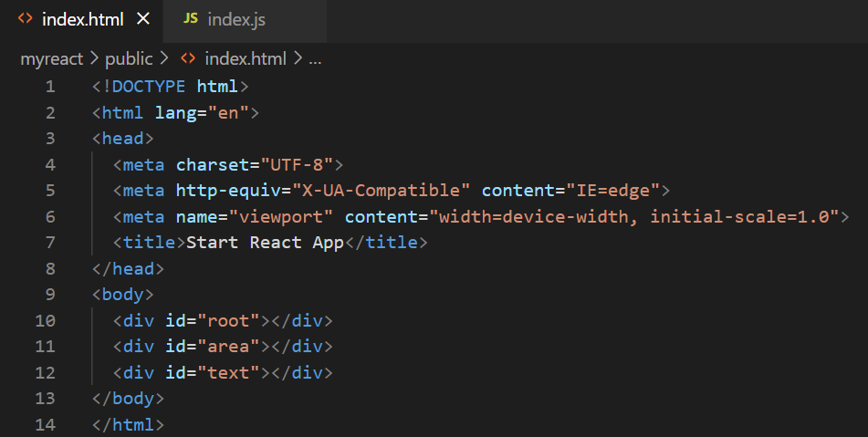868x437 pixels.
Task: Click the JS icon on index.js tab
Action: (x=191, y=18)
